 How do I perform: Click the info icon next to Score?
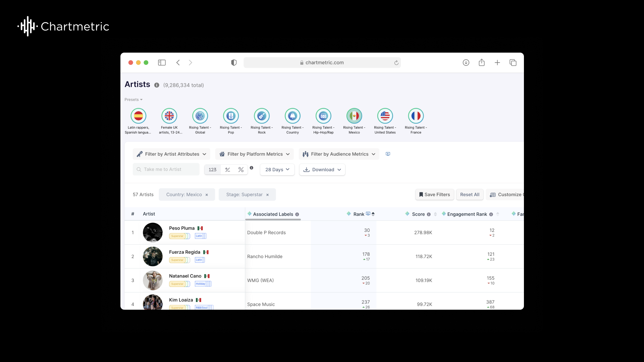[x=429, y=215]
